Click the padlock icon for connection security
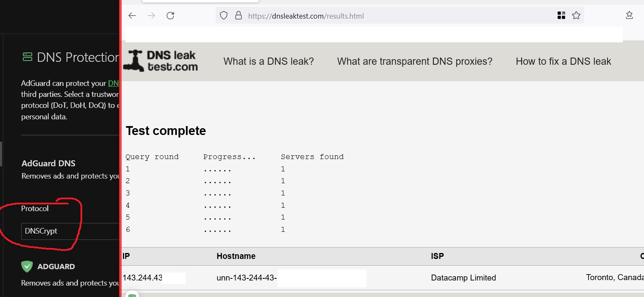 tap(238, 16)
